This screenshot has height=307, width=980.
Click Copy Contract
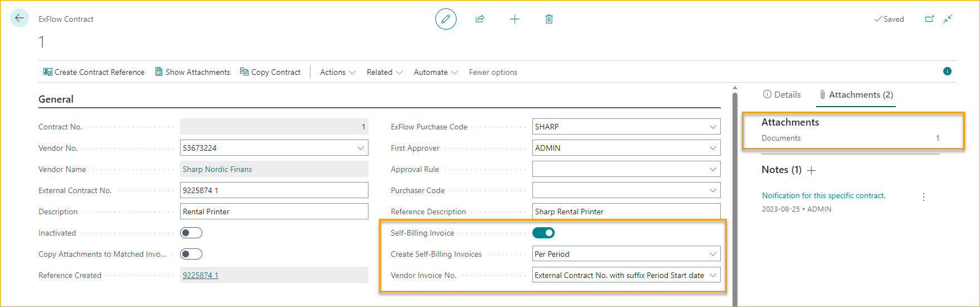pos(270,72)
